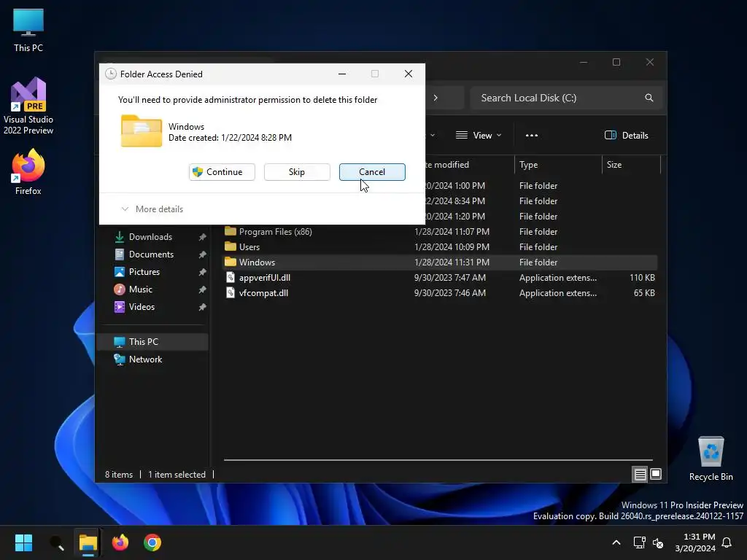
Task: Expand More details in the dialog
Action: [x=152, y=209]
